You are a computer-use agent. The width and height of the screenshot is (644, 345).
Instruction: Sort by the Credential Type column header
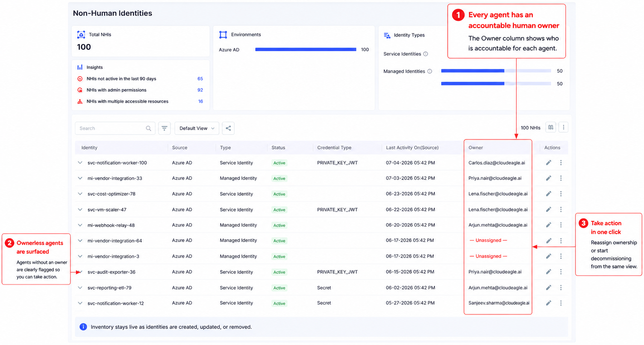(334, 148)
